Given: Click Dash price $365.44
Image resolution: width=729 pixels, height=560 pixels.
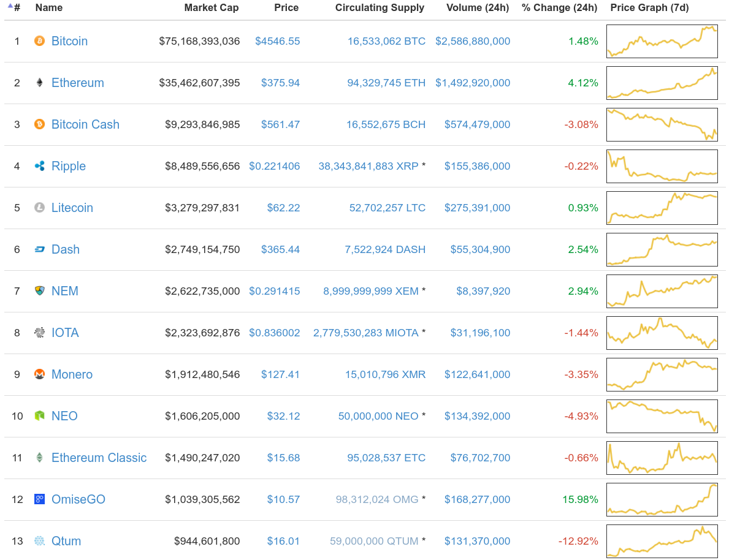Looking at the screenshot, I should coord(280,249).
